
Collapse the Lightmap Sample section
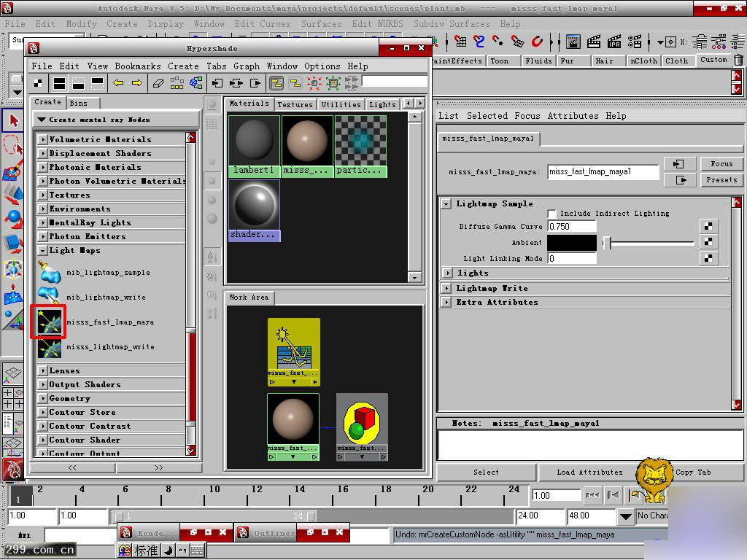pyautogui.click(x=446, y=204)
